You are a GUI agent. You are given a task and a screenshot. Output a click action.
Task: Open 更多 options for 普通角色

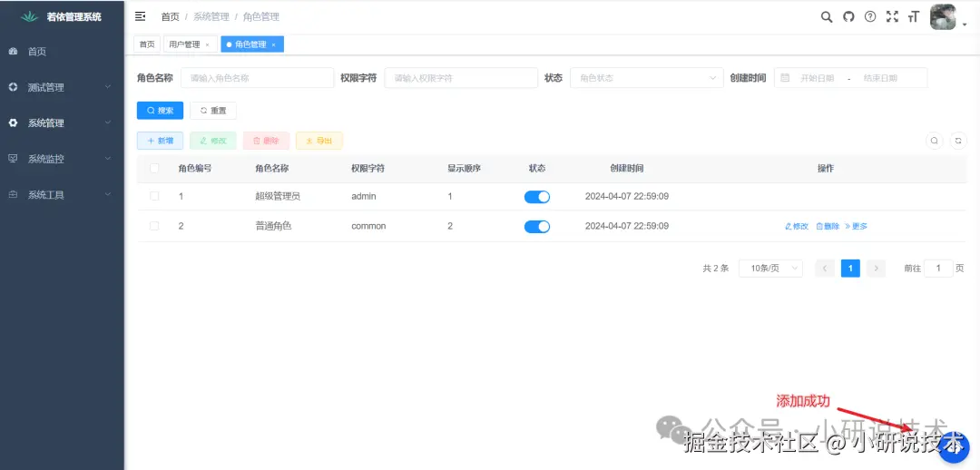tap(857, 226)
